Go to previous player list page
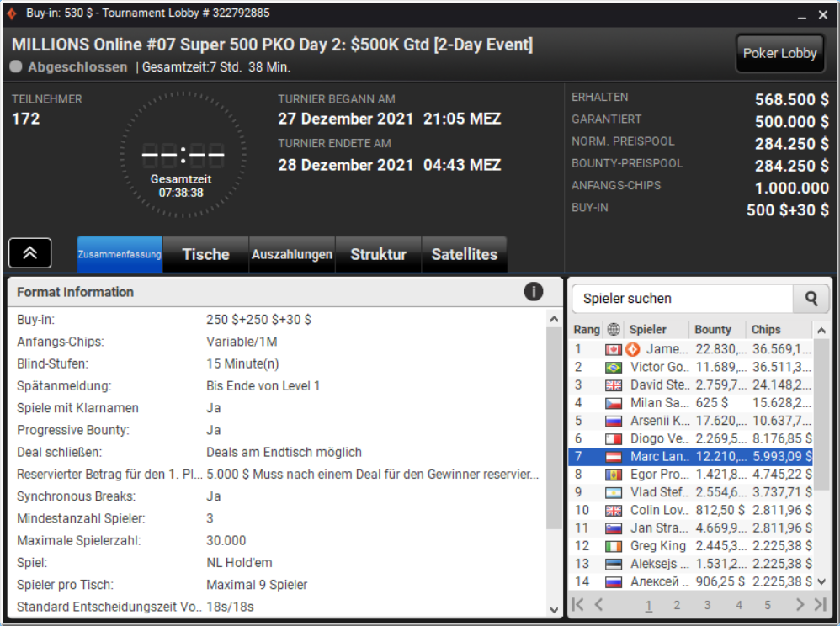Screen dimensions: 840x626 click(599, 605)
